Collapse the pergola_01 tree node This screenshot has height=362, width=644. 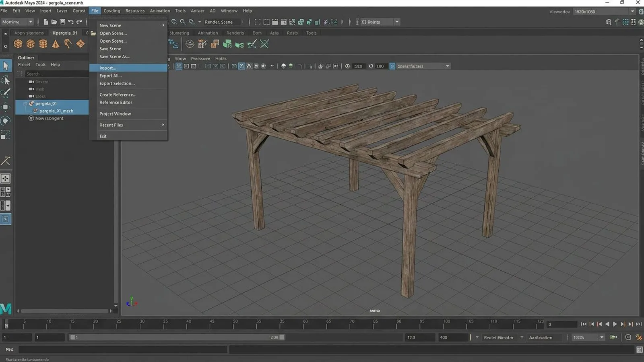coord(25,104)
